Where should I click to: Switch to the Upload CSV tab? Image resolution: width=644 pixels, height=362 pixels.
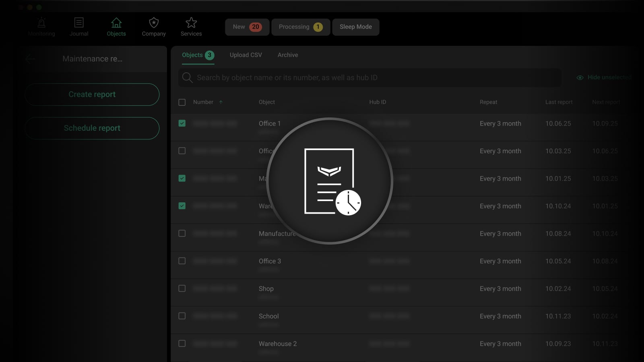(246, 55)
